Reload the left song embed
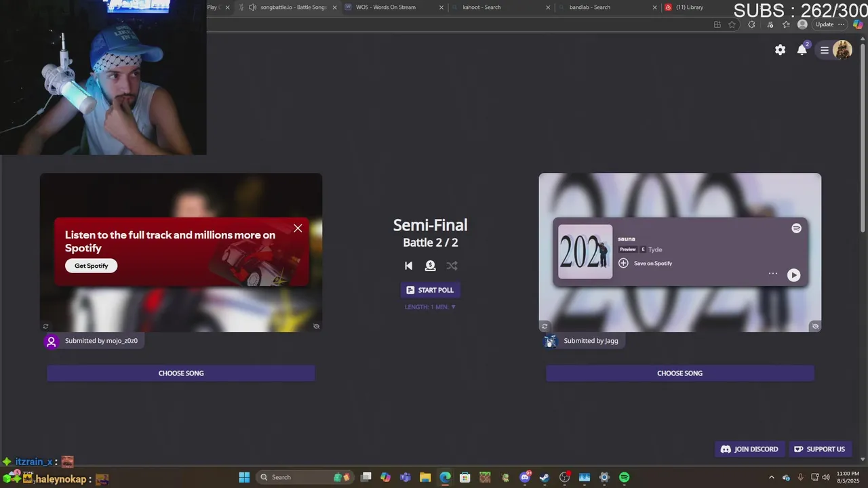 (x=45, y=326)
